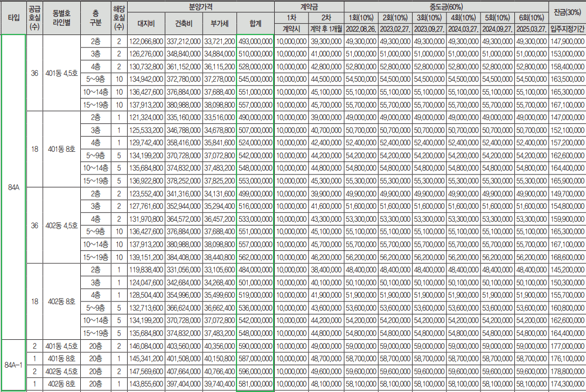
Task: Select the total 484,000,000
Action: point(255,270)
